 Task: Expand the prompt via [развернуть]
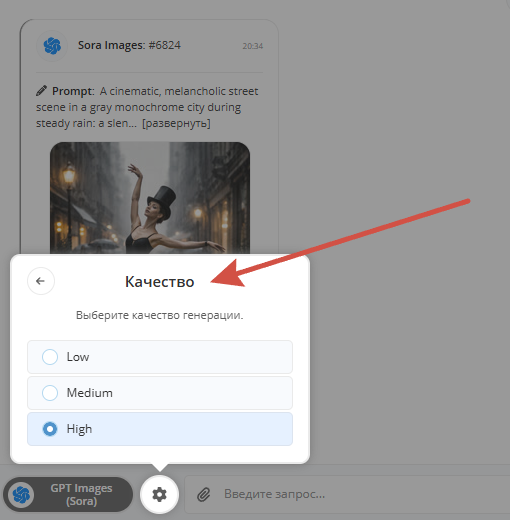tap(176, 123)
